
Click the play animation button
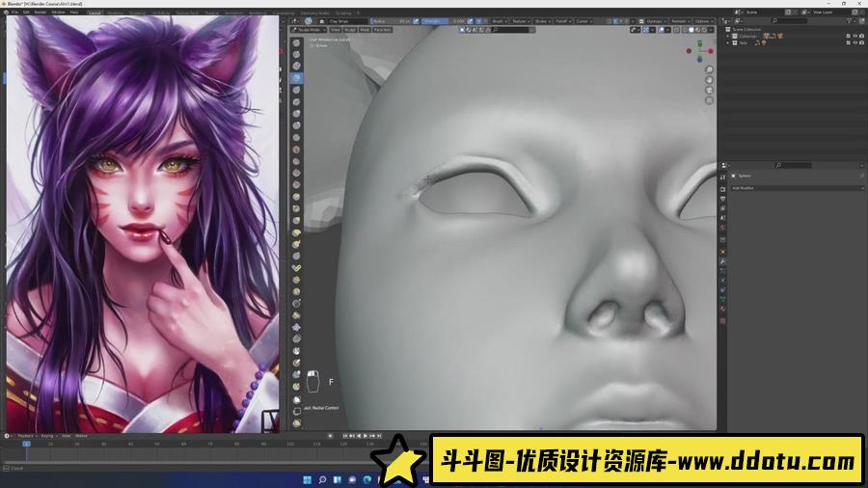(365, 436)
